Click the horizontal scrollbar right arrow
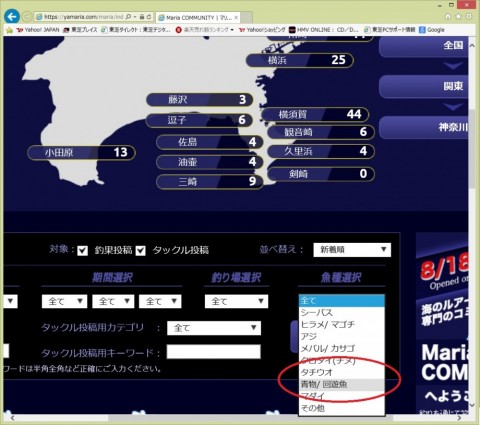This screenshot has width=480, height=425. pos(459,418)
